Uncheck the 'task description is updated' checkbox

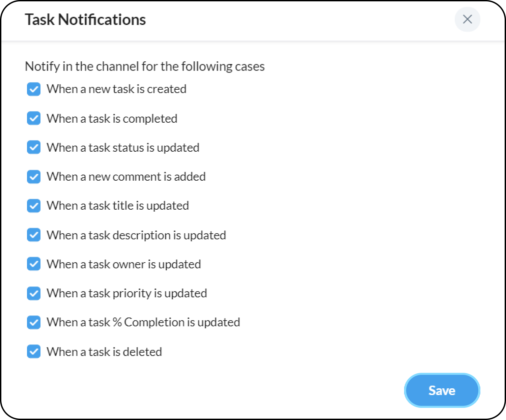(34, 235)
